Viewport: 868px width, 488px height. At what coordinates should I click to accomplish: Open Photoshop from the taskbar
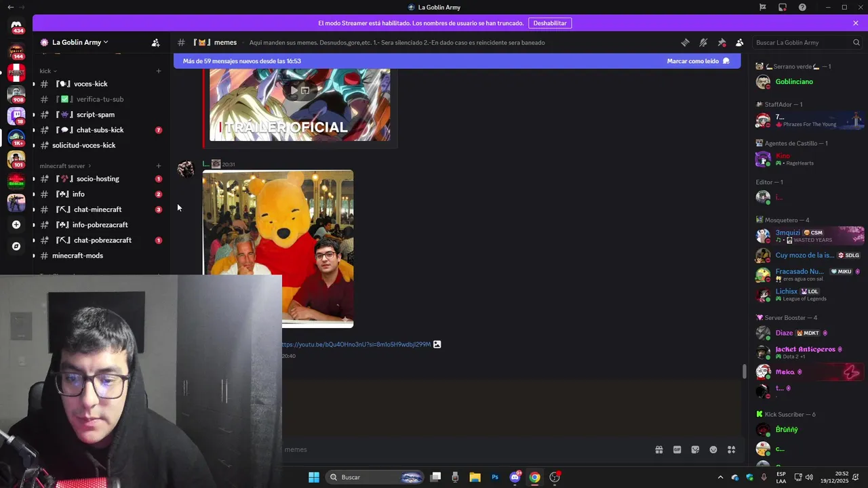pyautogui.click(x=495, y=477)
